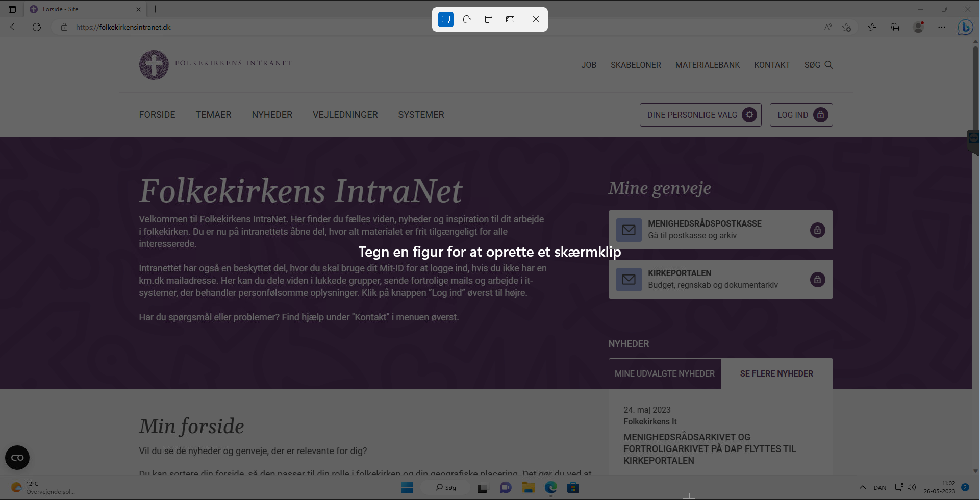This screenshot has width=980, height=500.
Task: Go to FORSIDE navigation item
Action: 157,115
